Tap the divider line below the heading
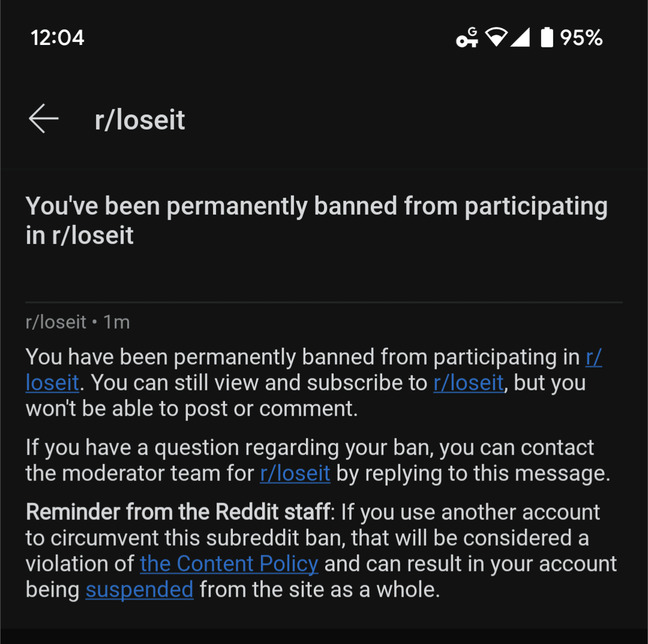The width and height of the screenshot is (648, 644). (324, 302)
